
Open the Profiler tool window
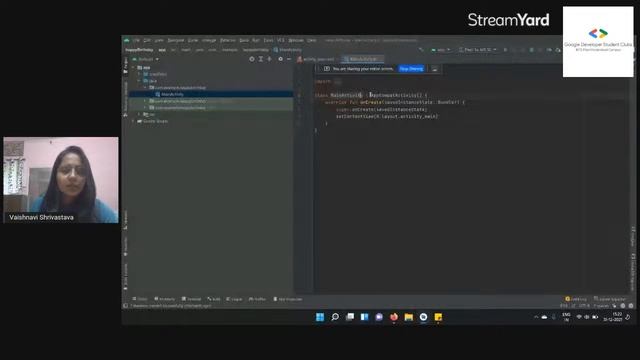(258, 299)
